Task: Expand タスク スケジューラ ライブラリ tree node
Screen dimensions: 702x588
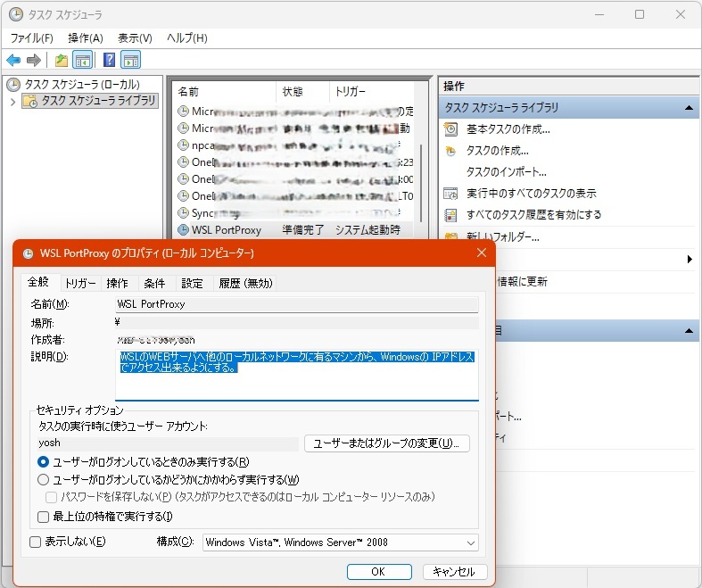Action: click(x=12, y=102)
